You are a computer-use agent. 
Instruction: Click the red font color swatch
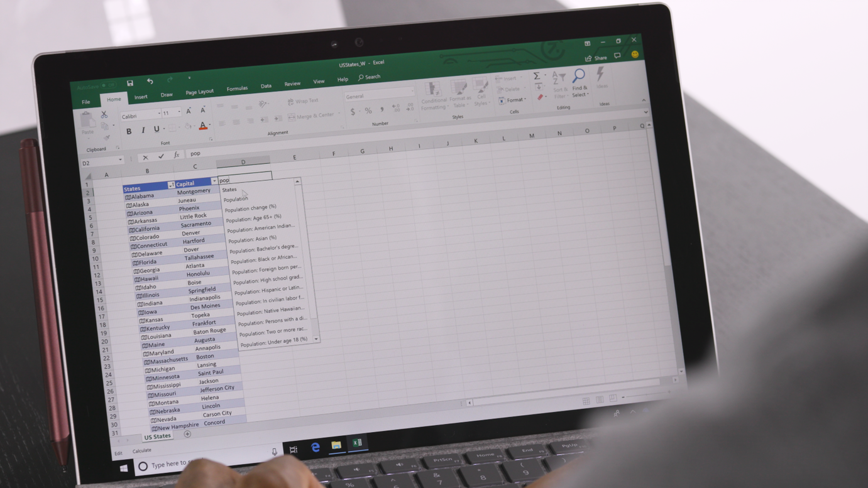[202, 127]
